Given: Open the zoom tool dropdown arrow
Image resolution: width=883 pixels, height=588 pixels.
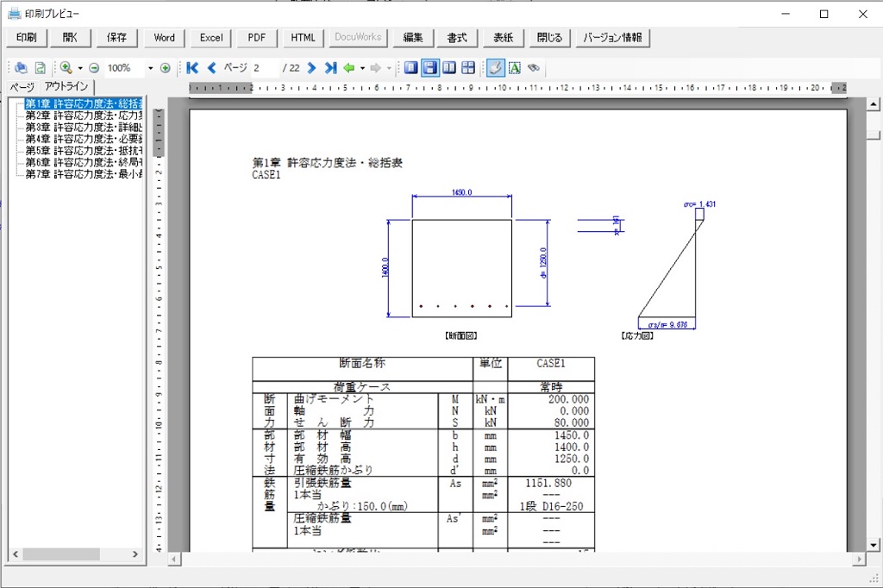Looking at the screenshot, I should coord(80,68).
